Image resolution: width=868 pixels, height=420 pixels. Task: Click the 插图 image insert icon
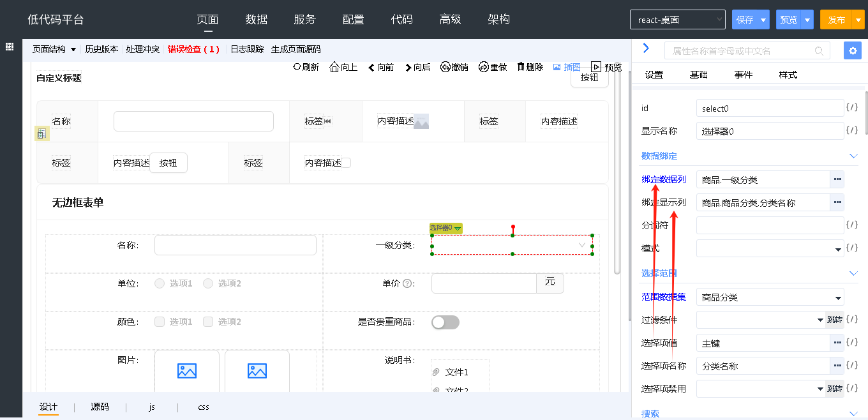pos(557,67)
